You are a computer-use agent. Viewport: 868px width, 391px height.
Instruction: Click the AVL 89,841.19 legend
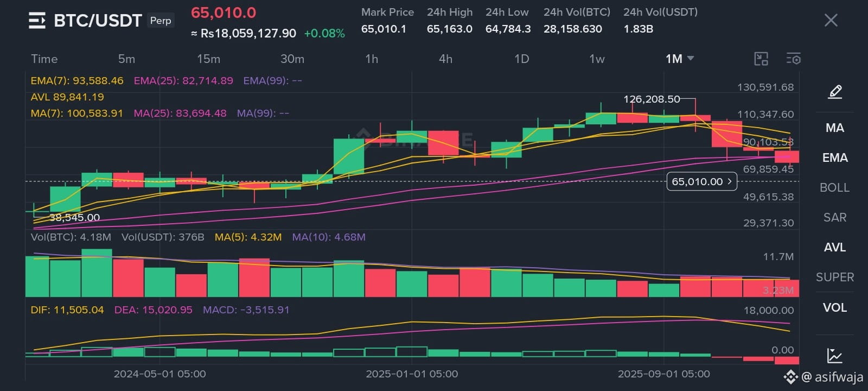[67, 97]
